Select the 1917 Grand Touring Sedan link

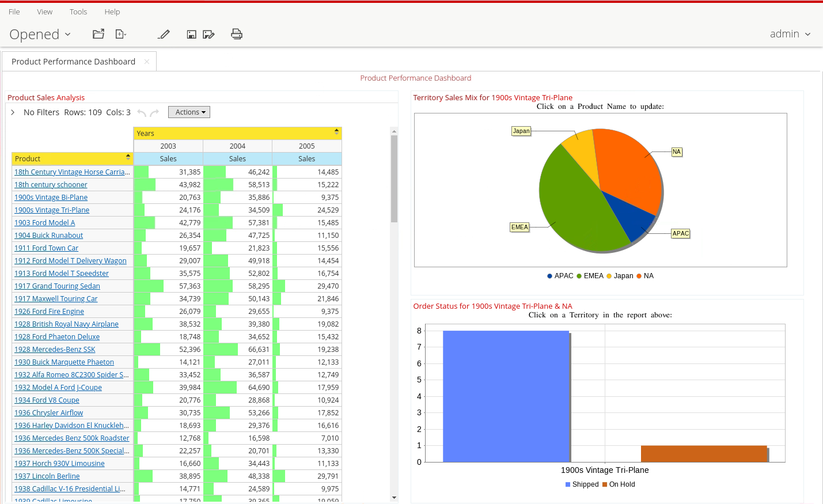point(57,286)
